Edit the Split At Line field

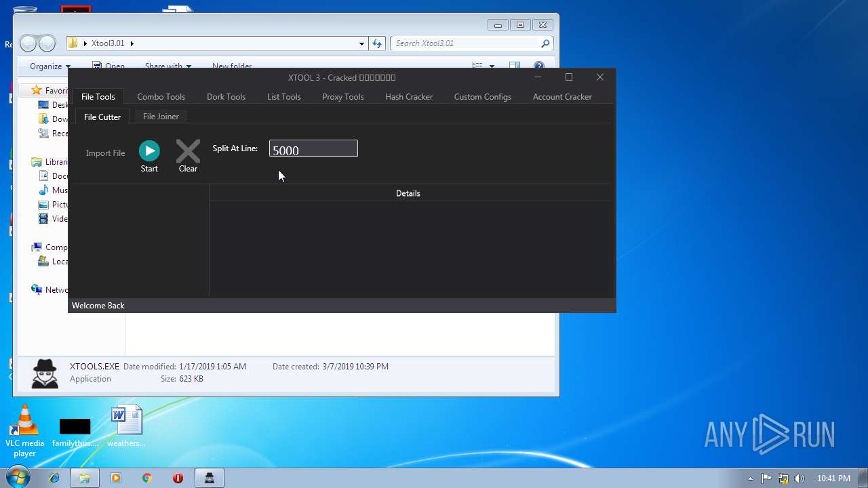313,148
